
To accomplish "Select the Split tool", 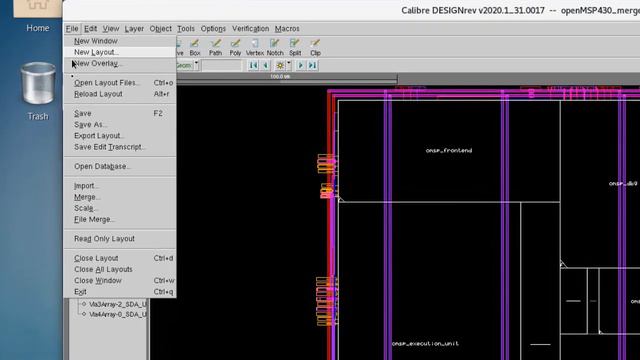I will [295, 47].
